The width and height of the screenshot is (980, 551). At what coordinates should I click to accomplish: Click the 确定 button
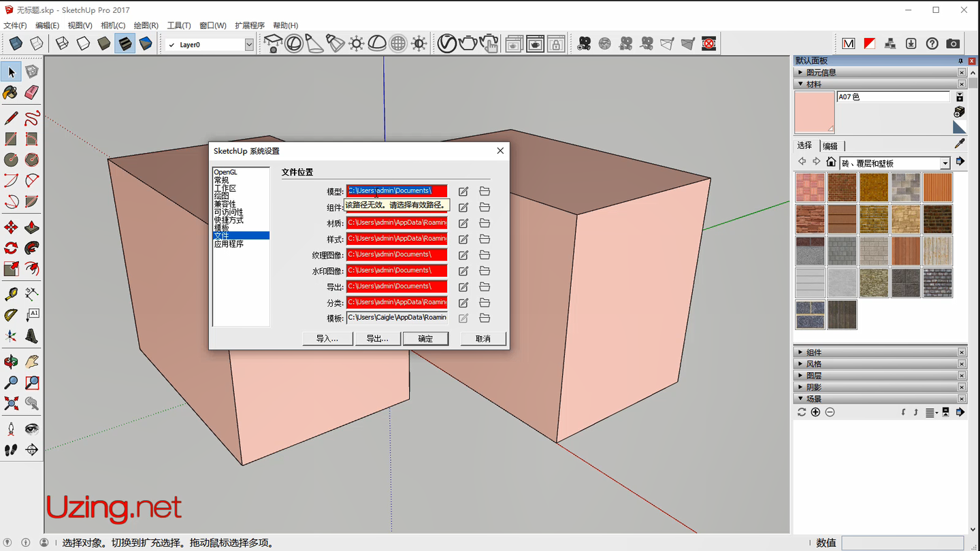(425, 339)
